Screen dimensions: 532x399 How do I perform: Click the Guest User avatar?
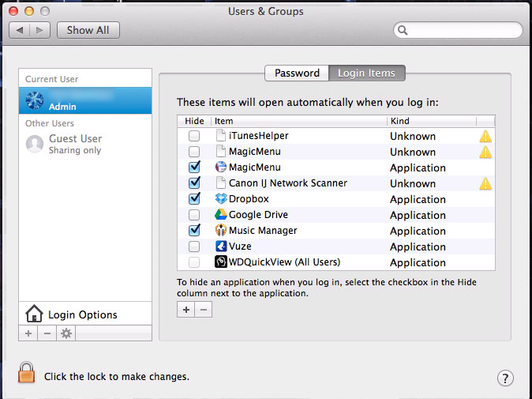coord(35,144)
